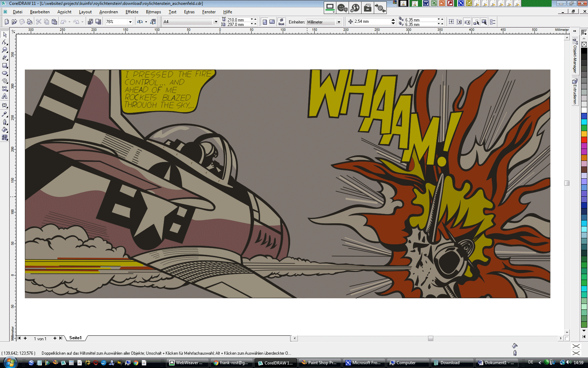Screen dimensions: 588x368
Task: Toggle Snap to Objects
Action: coord(467,22)
